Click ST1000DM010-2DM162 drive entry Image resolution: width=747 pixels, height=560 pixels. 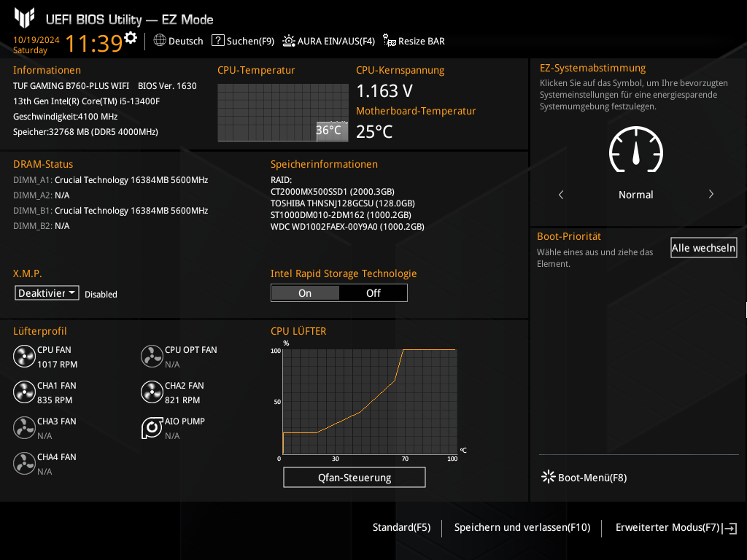point(341,215)
